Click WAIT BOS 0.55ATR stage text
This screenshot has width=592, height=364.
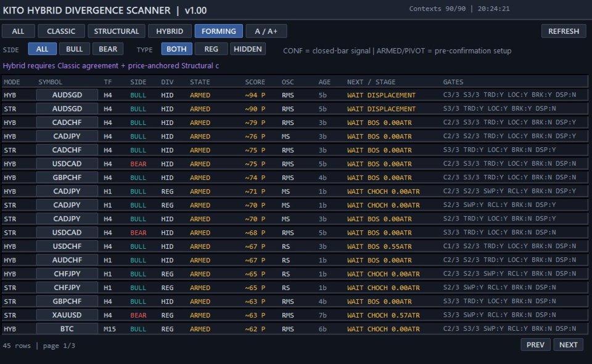pyautogui.click(x=379, y=246)
